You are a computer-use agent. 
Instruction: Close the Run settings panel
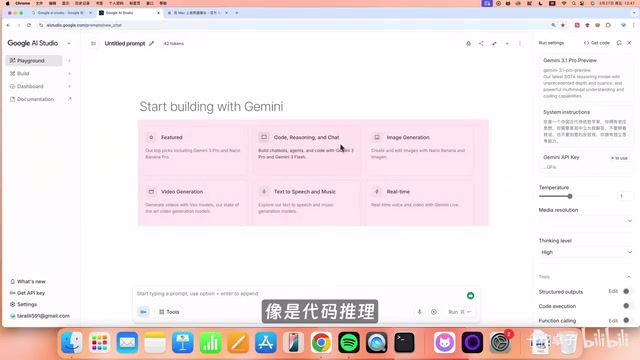coord(629,43)
